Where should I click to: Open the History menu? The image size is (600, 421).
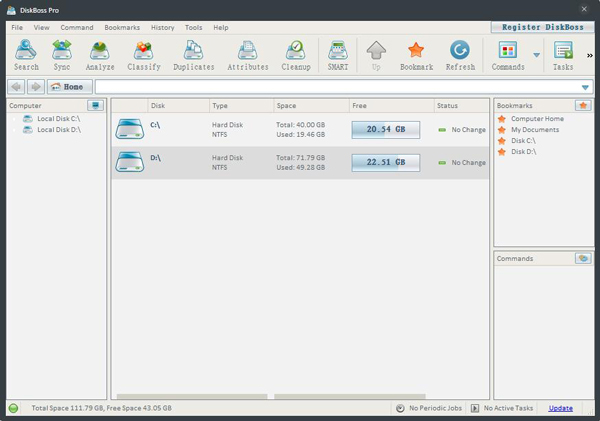point(162,28)
